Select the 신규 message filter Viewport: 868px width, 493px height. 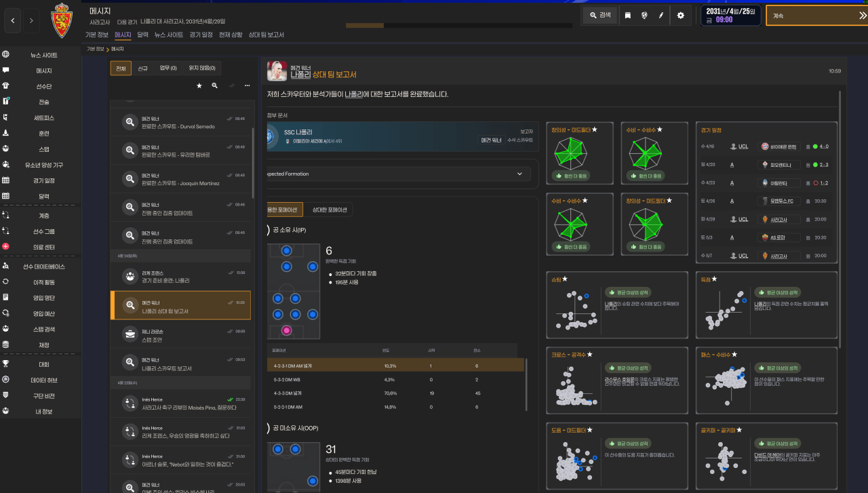click(x=142, y=68)
